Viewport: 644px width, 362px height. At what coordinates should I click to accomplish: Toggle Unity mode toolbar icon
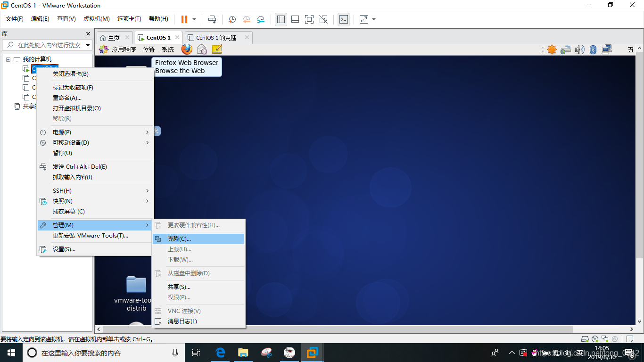pos(323,19)
